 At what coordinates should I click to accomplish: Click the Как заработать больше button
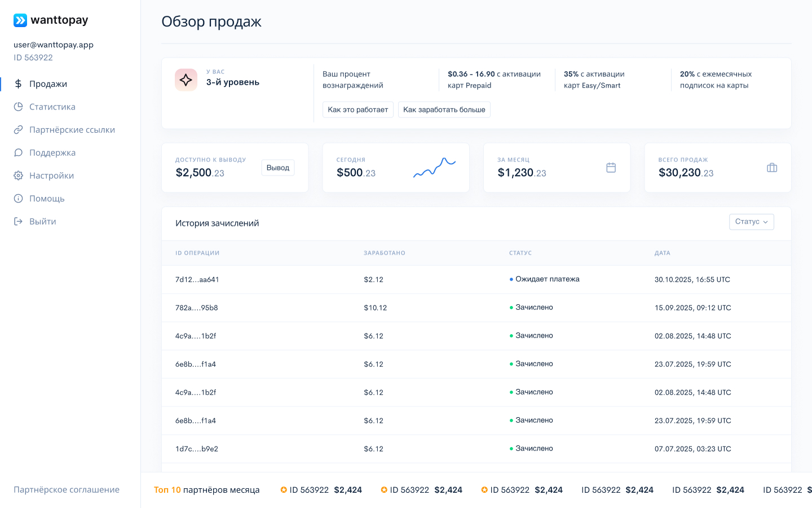[444, 110]
